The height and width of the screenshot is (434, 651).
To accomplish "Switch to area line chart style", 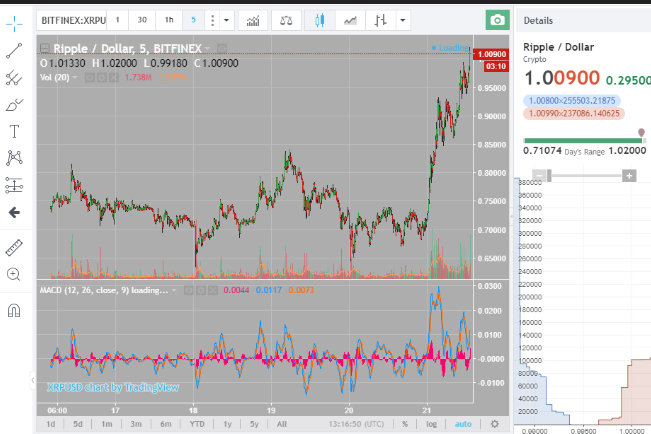I will point(350,20).
